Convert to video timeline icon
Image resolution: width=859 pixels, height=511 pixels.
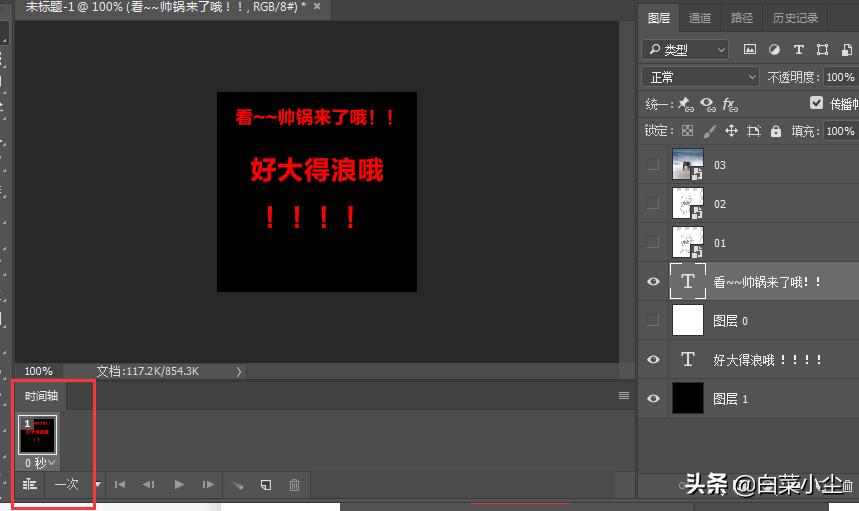30,485
